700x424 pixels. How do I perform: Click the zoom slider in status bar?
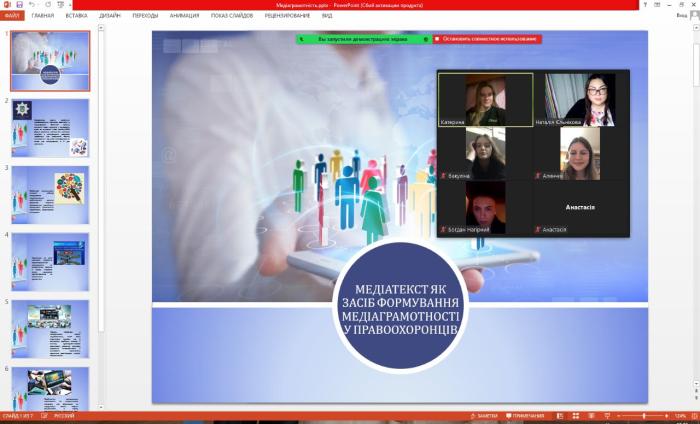tap(643, 416)
